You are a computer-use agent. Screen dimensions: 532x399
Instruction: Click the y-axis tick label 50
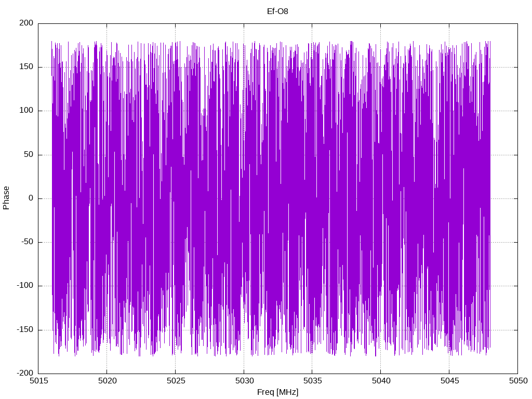pyautogui.click(x=29, y=154)
